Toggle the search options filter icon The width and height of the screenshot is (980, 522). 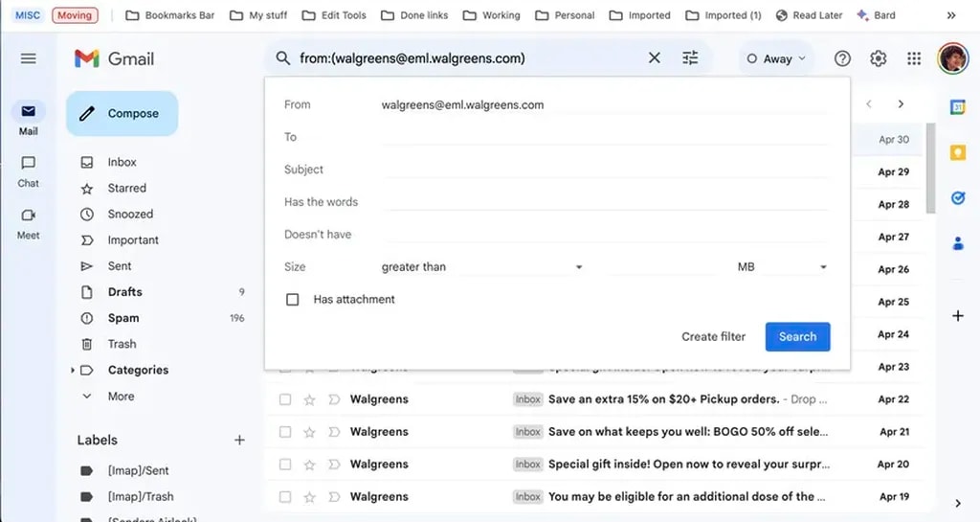(x=690, y=58)
